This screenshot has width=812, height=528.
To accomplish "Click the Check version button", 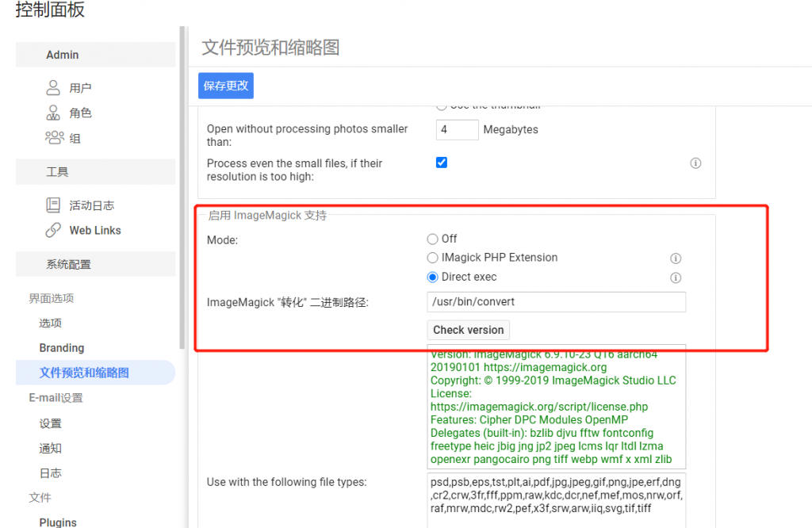I will (x=468, y=330).
